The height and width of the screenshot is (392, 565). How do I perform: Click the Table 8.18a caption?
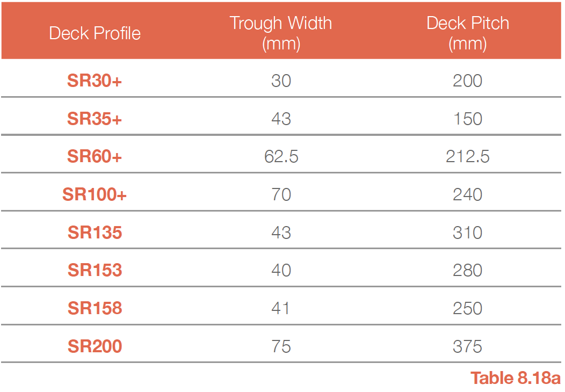(x=516, y=378)
